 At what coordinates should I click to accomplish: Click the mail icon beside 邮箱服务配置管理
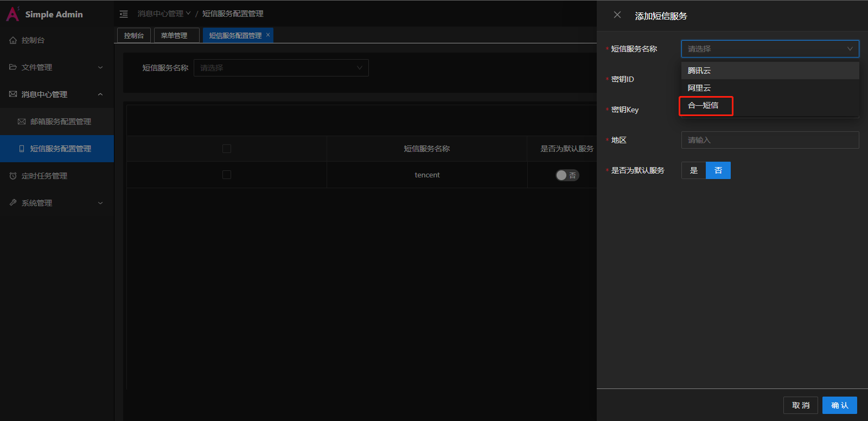(x=22, y=122)
